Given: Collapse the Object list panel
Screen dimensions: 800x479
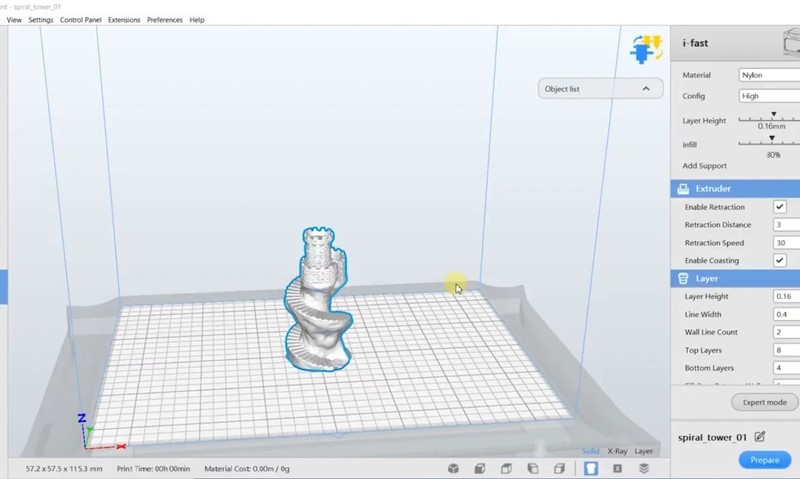Looking at the screenshot, I should point(646,89).
